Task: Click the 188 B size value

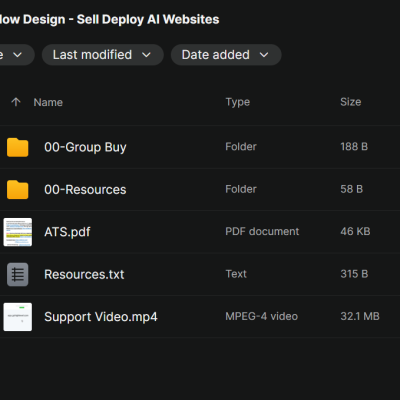Action: tap(354, 147)
